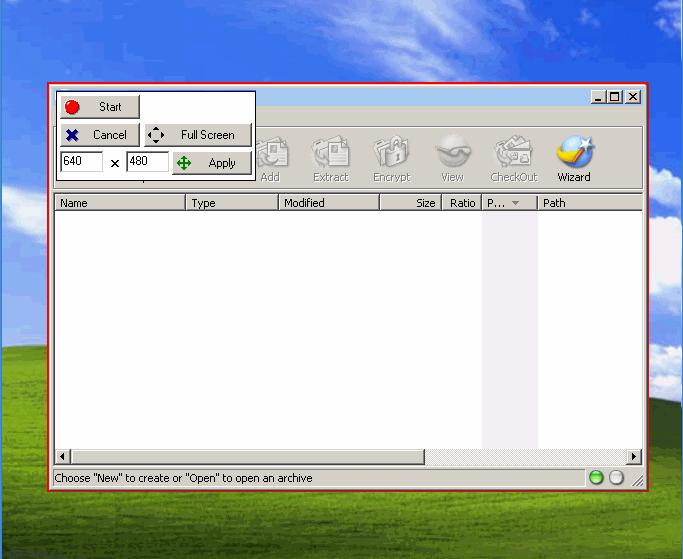Minimize the archive window
The width and height of the screenshot is (683, 559).
(x=598, y=97)
